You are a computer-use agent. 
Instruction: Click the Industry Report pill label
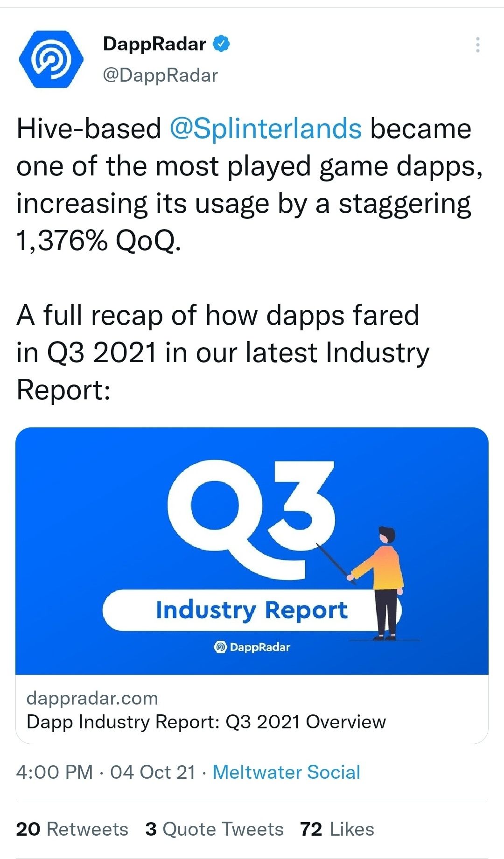[252, 610]
